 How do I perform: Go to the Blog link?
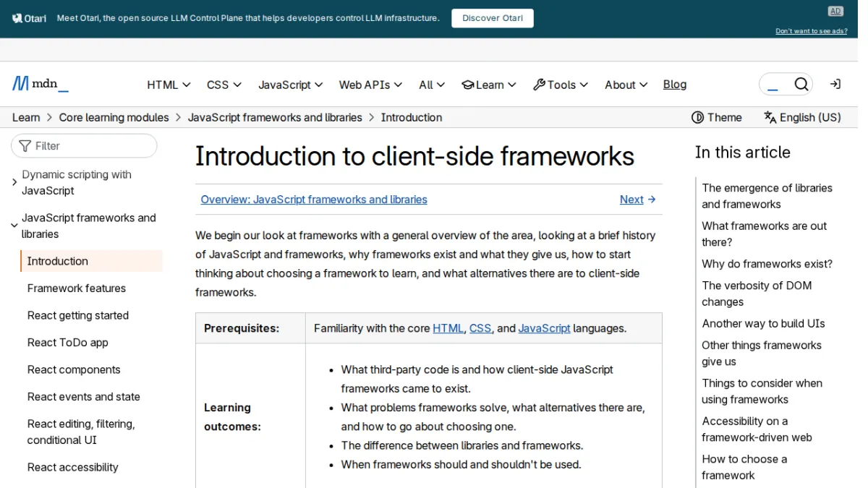(x=675, y=85)
